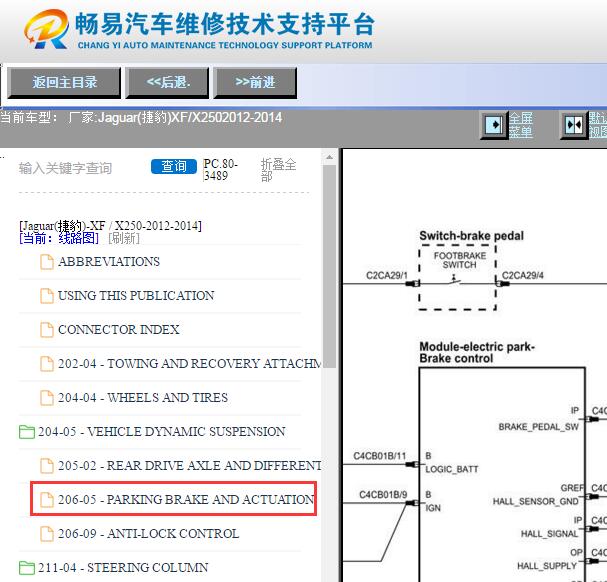Click connector C2CA29/4 label
Screen dimensions: 607x582
523,275
